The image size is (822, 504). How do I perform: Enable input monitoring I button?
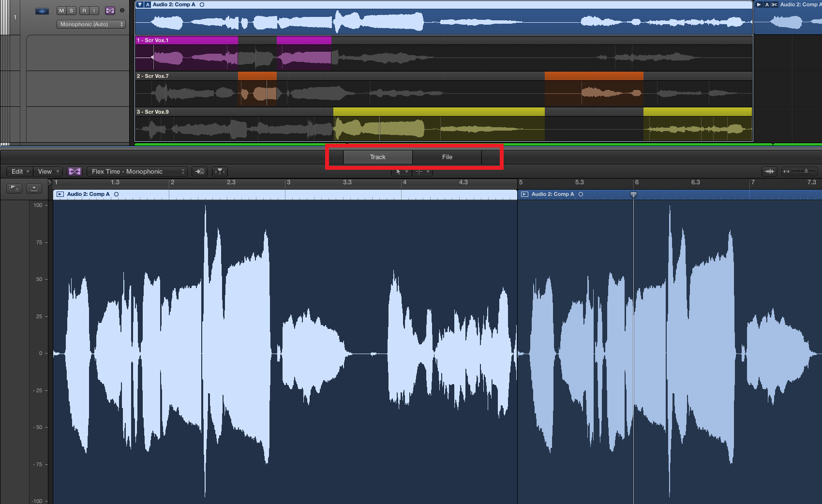(x=94, y=11)
